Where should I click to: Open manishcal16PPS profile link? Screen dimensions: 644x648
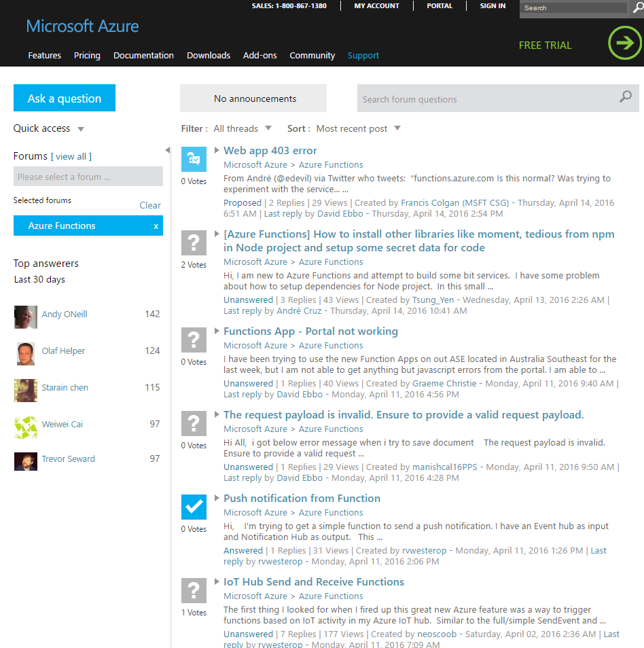(x=445, y=467)
